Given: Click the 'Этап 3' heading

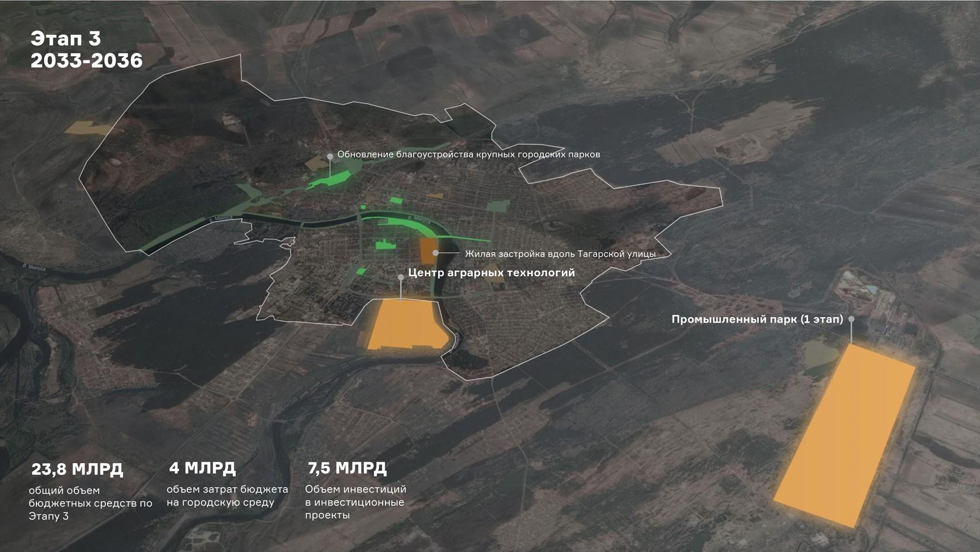Looking at the screenshot, I should tap(66, 39).
